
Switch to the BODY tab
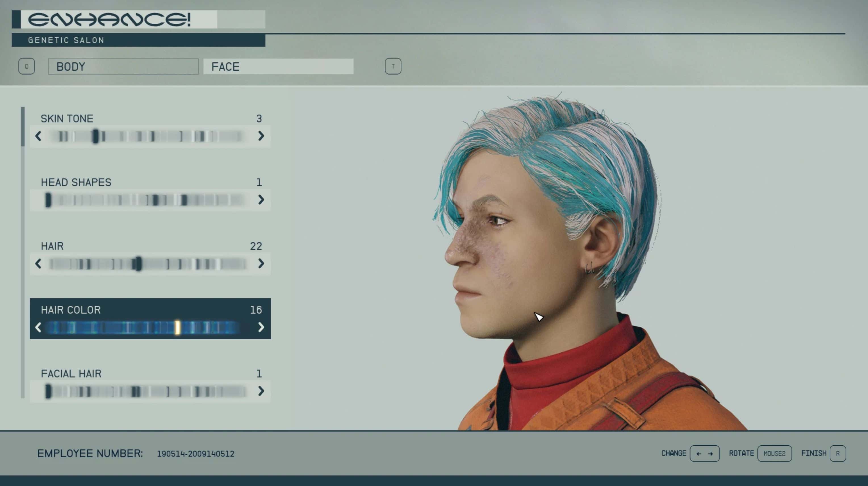coord(123,67)
